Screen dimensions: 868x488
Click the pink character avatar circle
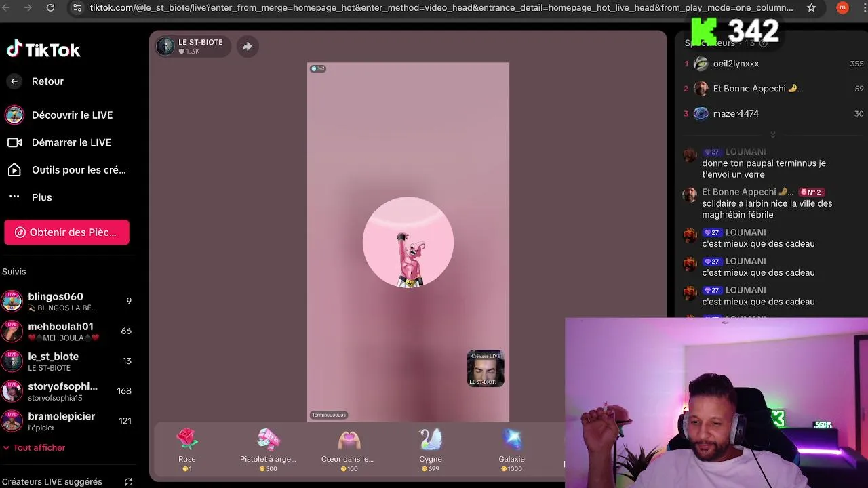408,242
